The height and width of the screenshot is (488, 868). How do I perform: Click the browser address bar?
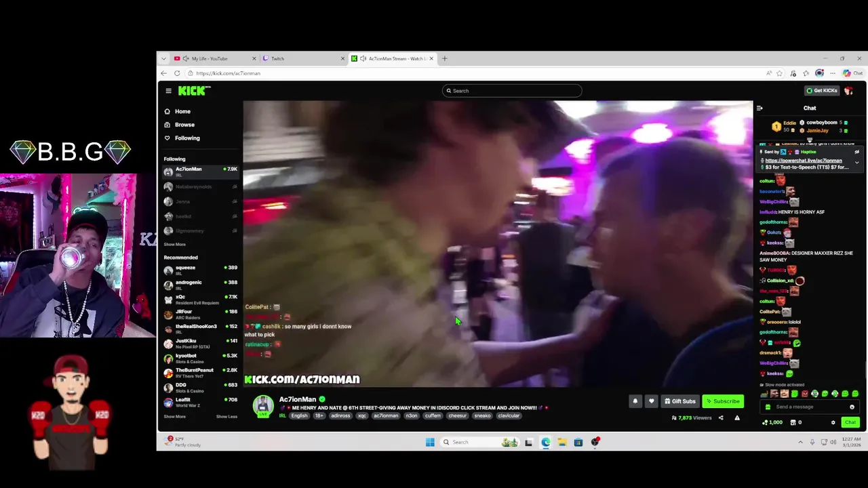475,73
